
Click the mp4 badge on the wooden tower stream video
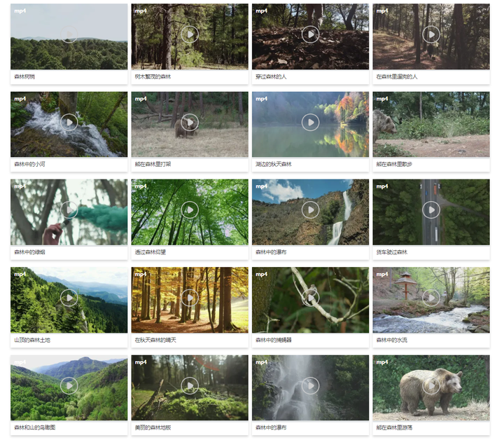pos(382,274)
